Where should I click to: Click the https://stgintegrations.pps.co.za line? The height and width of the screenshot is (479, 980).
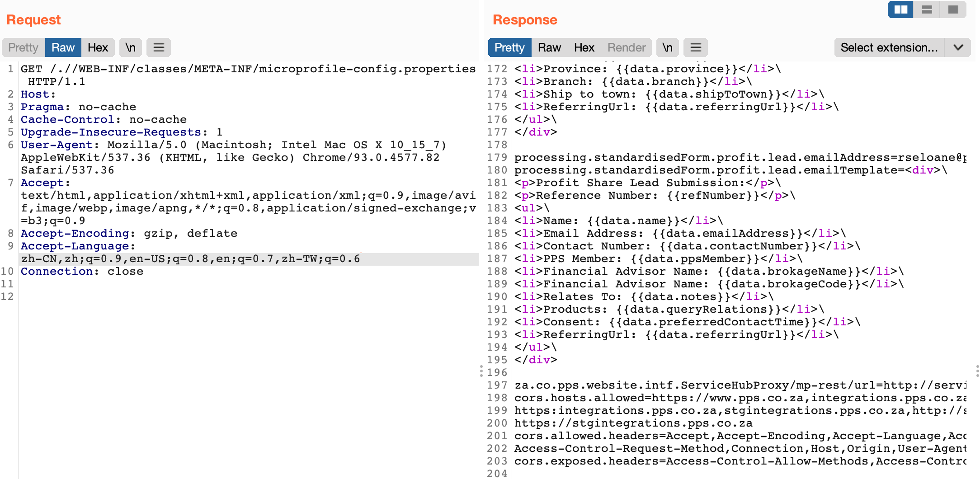click(633, 423)
